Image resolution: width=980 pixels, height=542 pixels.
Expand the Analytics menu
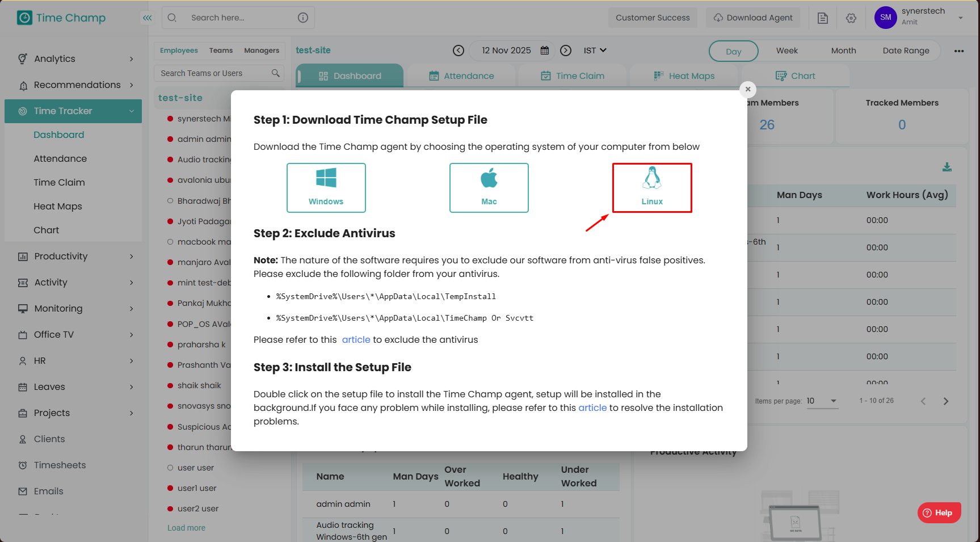(73, 58)
